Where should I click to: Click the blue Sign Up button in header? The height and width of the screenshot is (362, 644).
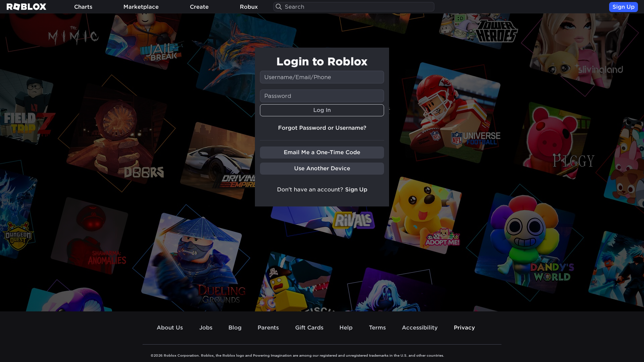(623, 7)
